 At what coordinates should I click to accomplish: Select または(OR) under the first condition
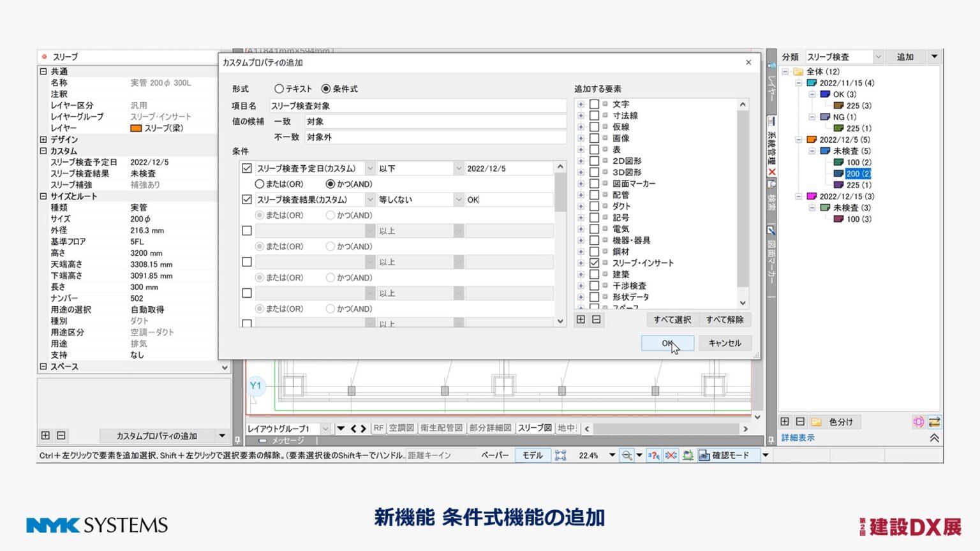point(260,184)
